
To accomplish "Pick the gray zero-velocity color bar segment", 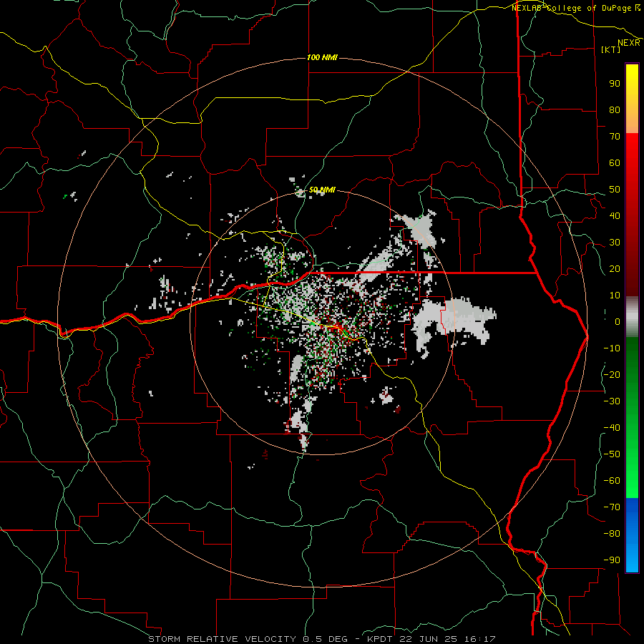I will (x=632, y=317).
